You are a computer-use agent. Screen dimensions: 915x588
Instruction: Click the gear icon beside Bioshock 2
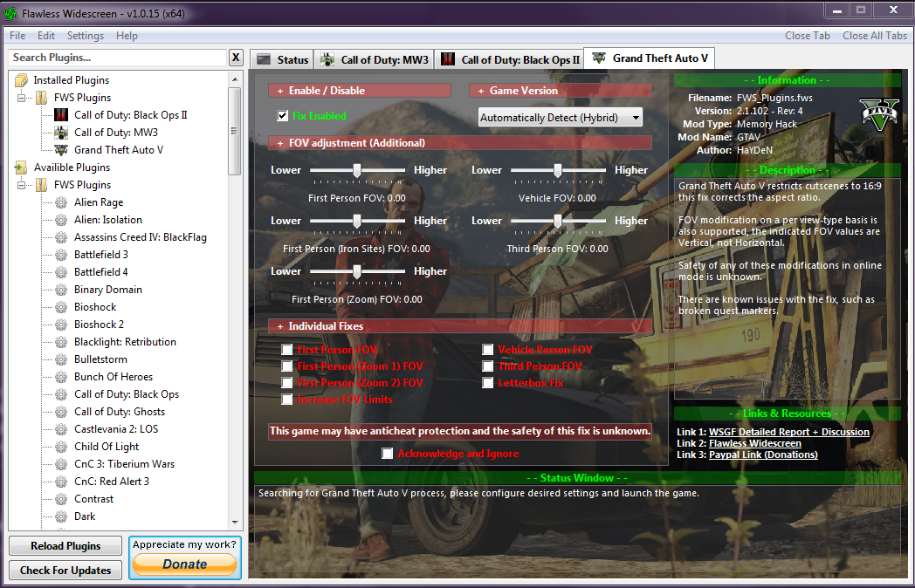[x=61, y=325]
